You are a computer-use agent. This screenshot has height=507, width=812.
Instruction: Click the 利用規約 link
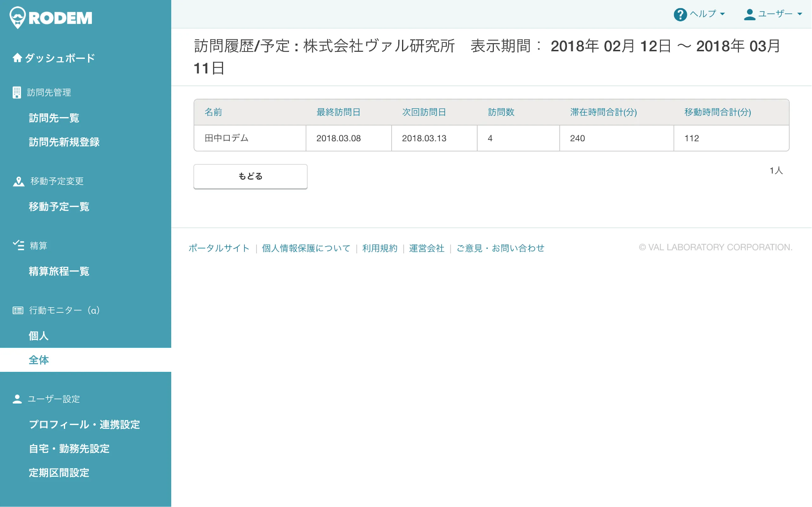379,248
